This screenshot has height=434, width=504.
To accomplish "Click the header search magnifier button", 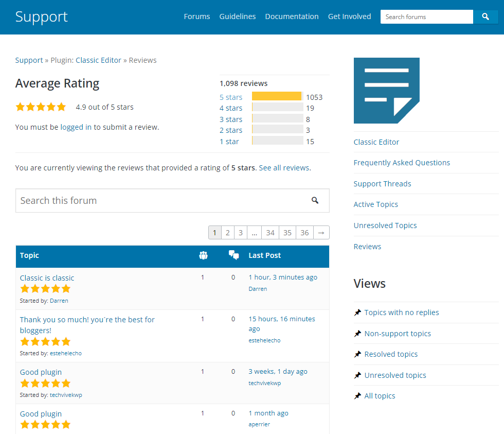I will [x=485, y=16].
